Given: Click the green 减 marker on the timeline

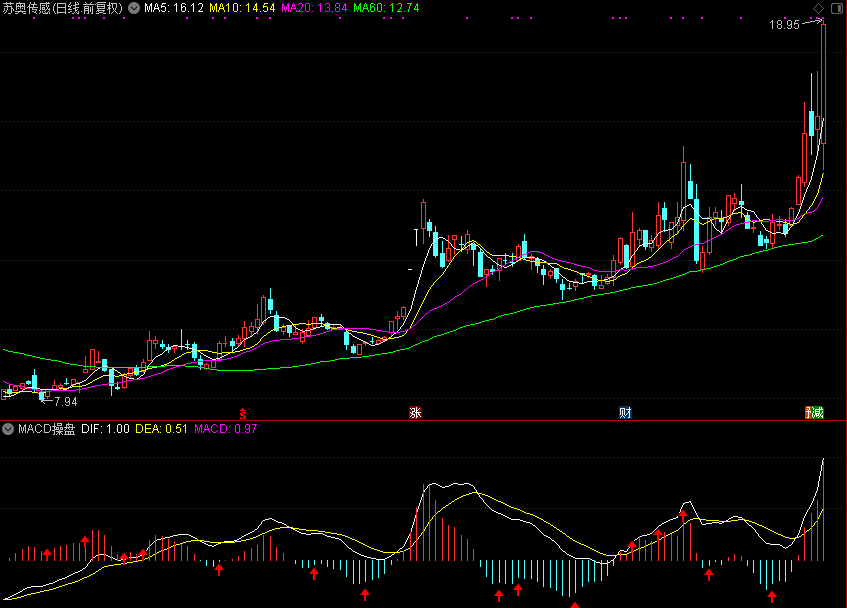Looking at the screenshot, I should pyautogui.click(x=817, y=413).
